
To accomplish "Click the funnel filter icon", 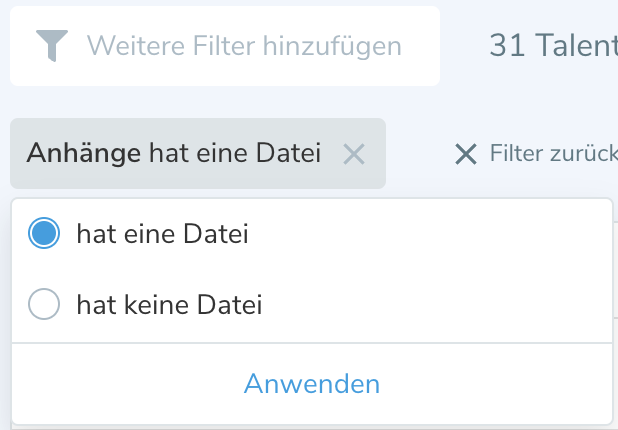I will [x=52, y=46].
